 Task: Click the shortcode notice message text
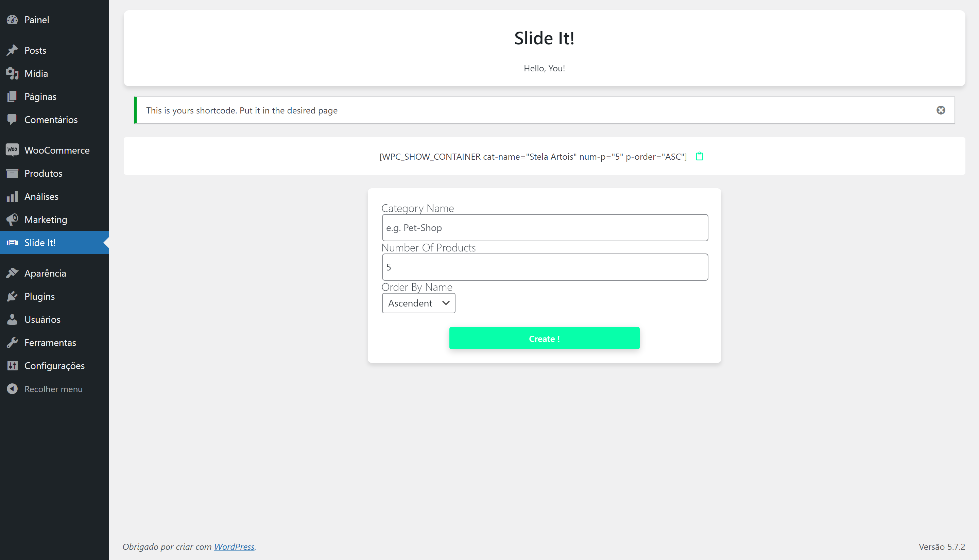point(242,110)
